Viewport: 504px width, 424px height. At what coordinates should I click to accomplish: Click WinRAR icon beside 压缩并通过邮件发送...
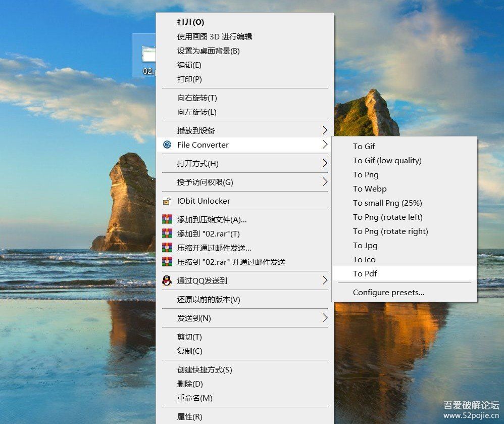(167, 248)
